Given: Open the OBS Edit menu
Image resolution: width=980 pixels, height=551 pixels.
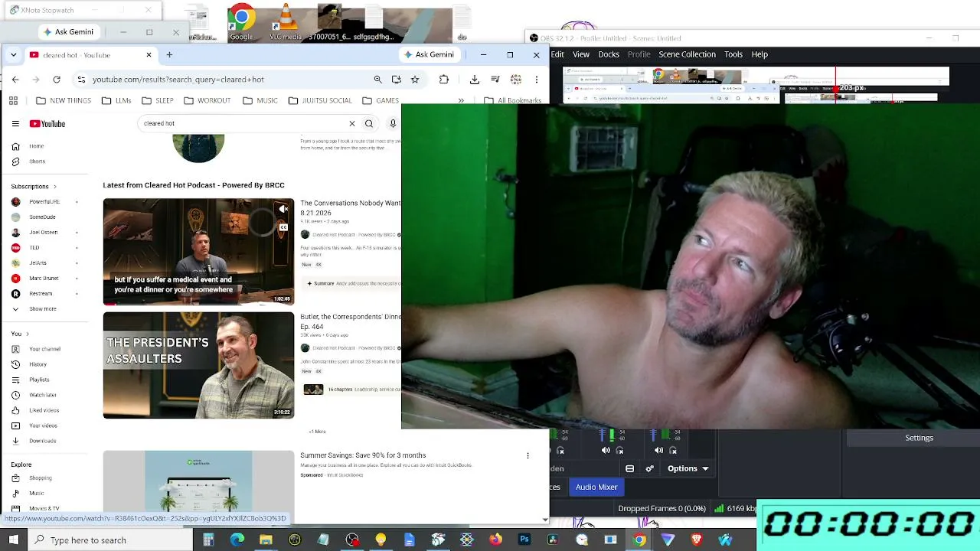Looking at the screenshot, I should click(x=557, y=54).
